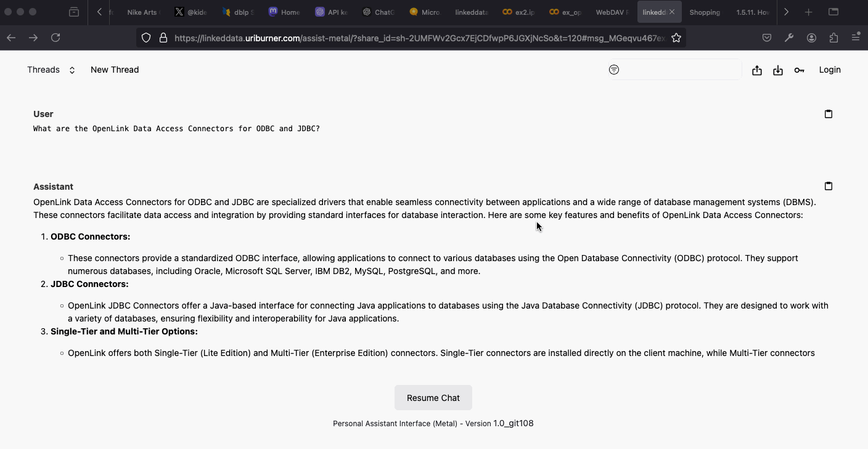
Task: Click the Login link
Action: pos(830,70)
